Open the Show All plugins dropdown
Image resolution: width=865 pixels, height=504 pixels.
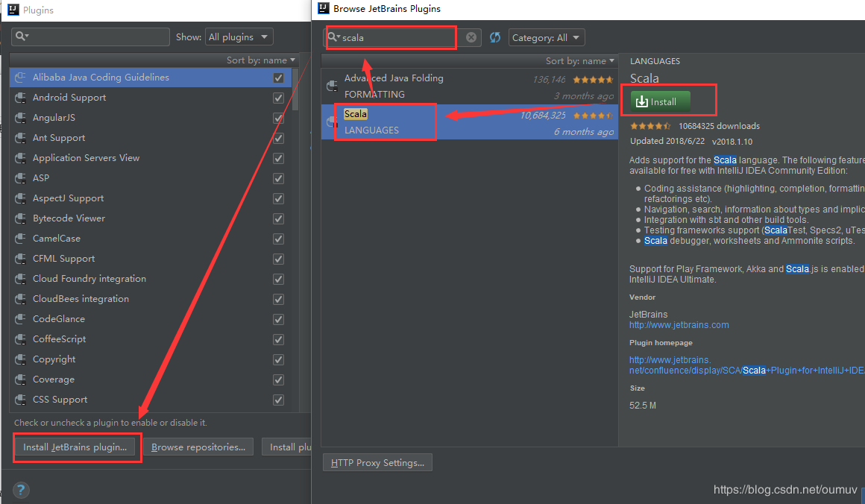[239, 37]
